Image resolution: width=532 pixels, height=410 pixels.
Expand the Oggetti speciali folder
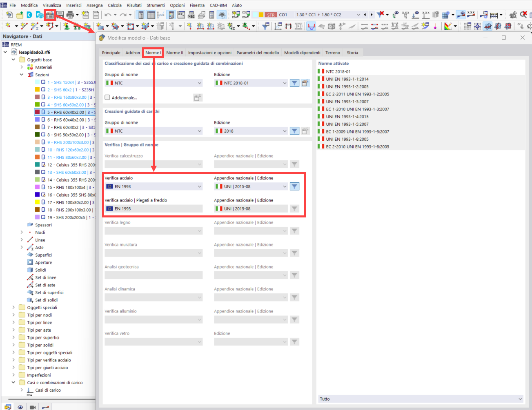[13, 308]
